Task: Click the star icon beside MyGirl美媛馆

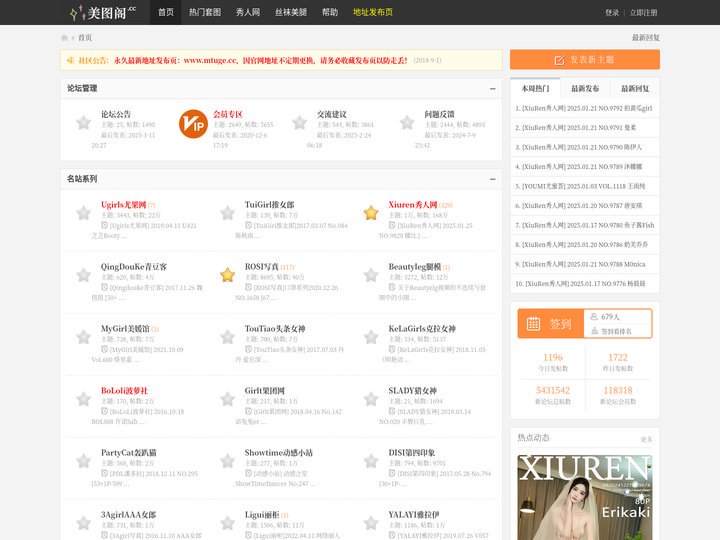Action: click(84, 337)
